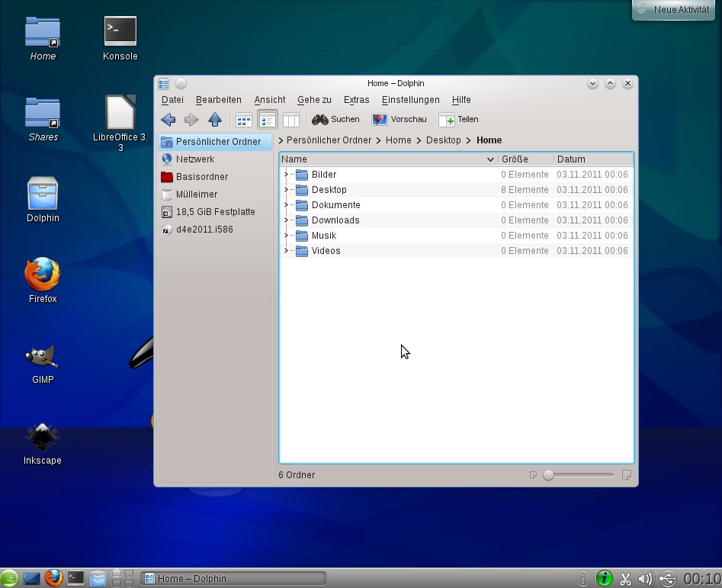Toggle the Vorschau preview button
This screenshot has width=722, height=588.
pyautogui.click(x=400, y=120)
